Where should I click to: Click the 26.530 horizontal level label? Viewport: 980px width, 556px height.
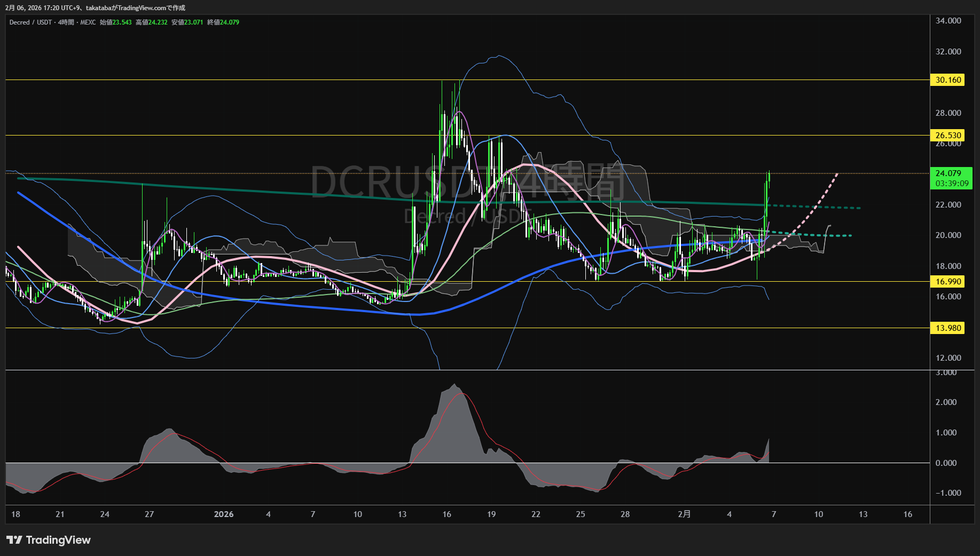(x=947, y=136)
